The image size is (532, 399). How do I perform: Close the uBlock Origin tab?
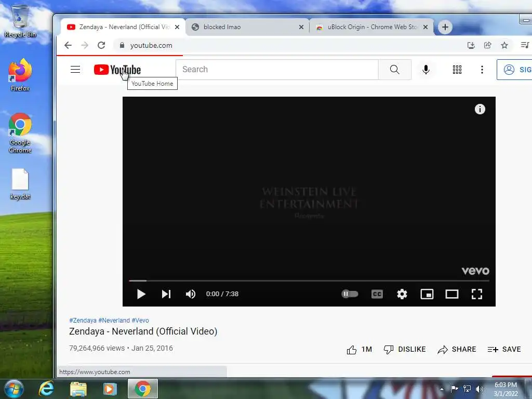click(x=425, y=27)
